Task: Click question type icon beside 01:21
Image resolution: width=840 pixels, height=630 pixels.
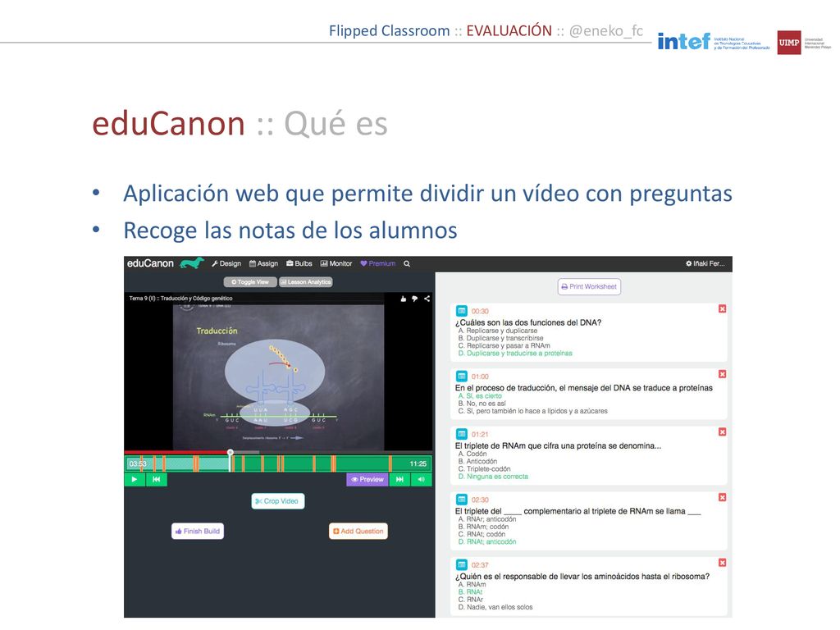Action: pos(461,434)
